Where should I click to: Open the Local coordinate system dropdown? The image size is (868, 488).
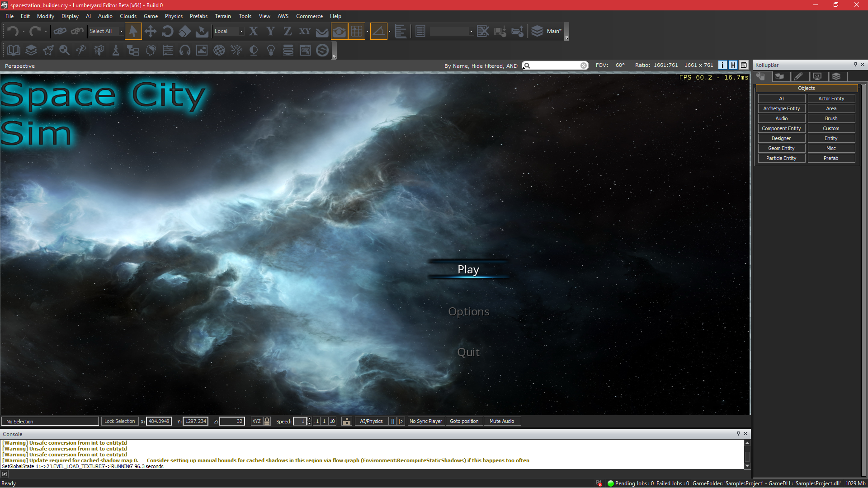coord(241,31)
